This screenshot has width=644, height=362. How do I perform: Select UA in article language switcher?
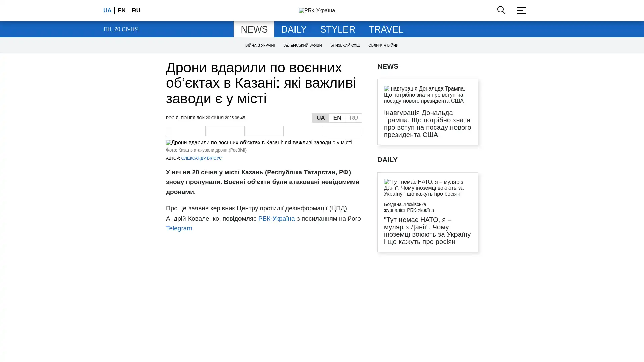point(320,118)
